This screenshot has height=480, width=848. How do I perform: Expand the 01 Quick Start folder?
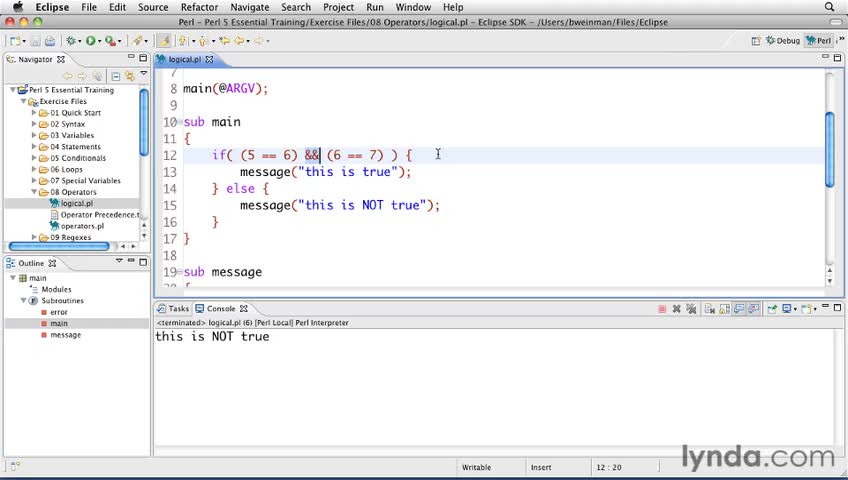pos(34,112)
